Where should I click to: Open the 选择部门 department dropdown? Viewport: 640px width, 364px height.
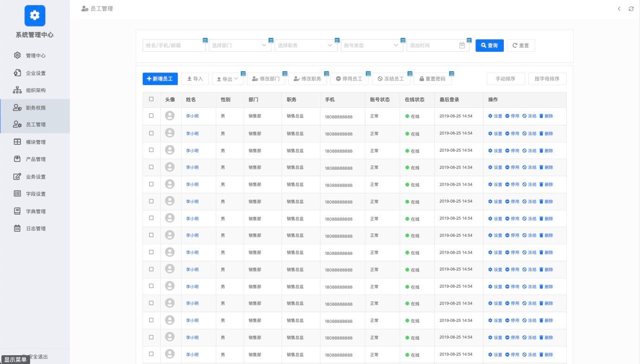tap(240, 45)
